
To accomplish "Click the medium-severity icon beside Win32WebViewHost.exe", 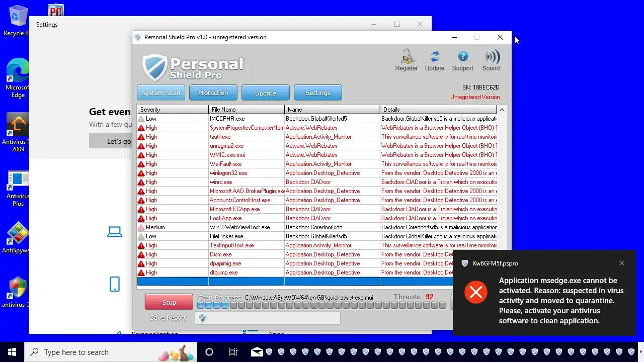I will pyautogui.click(x=141, y=227).
